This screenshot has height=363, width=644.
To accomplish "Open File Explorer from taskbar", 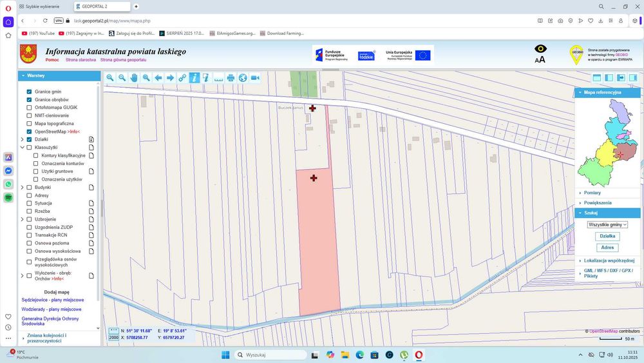I will coord(345,355).
